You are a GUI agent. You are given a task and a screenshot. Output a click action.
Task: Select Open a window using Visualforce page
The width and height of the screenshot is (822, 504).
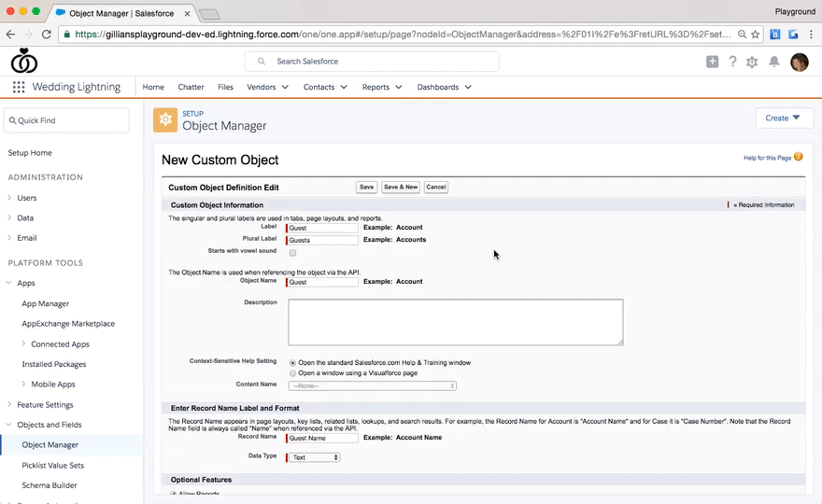(x=292, y=373)
